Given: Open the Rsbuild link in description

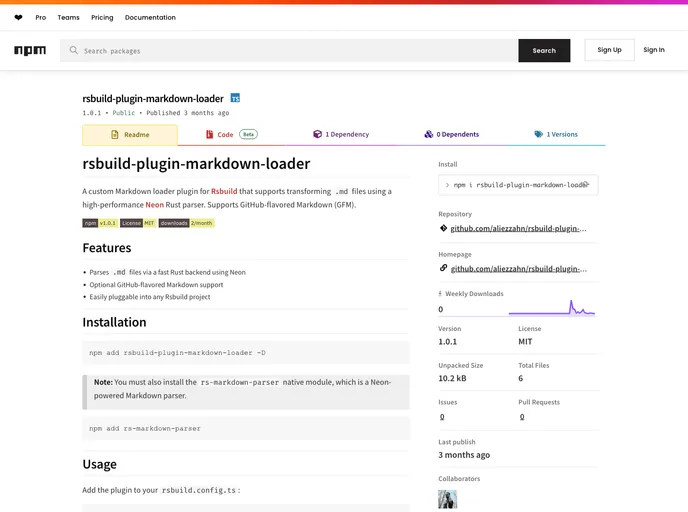Looking at the screenshot, I should (x=224, y=191).
